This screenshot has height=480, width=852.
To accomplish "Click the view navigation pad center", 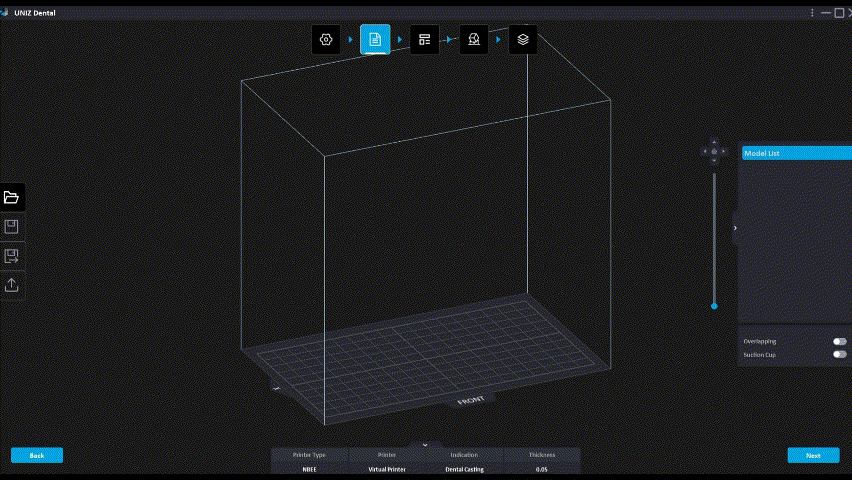I will 713,152.
